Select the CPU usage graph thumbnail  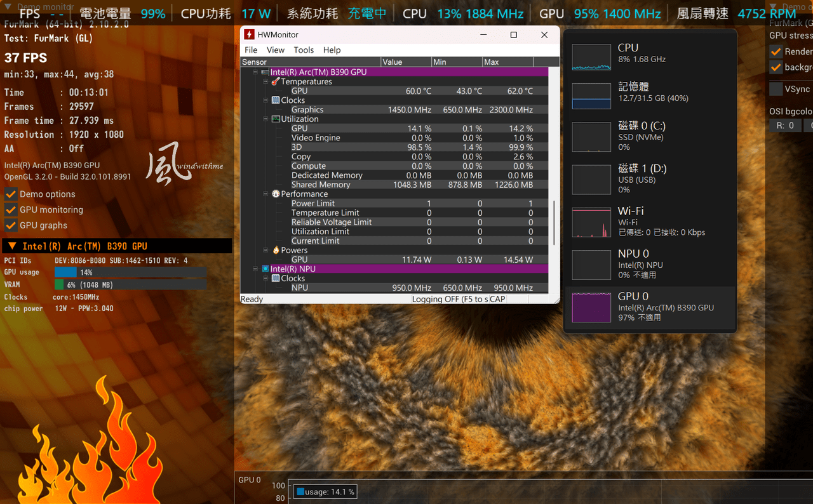point(591,57)
